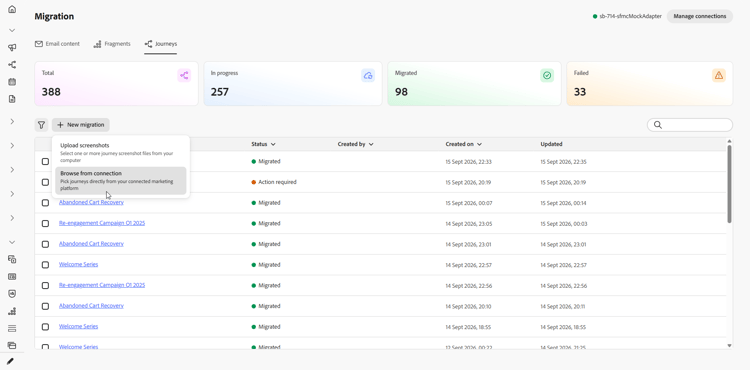This screenshot has width=750, height=370.
Task: Tick checkbox for row created 15 Sept 2026, 22:33
Action: (x=45, y=162)
